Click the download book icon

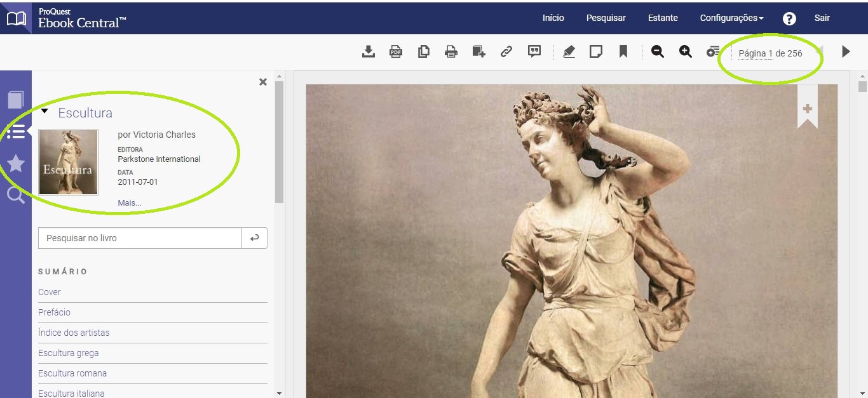coord(368,52)
